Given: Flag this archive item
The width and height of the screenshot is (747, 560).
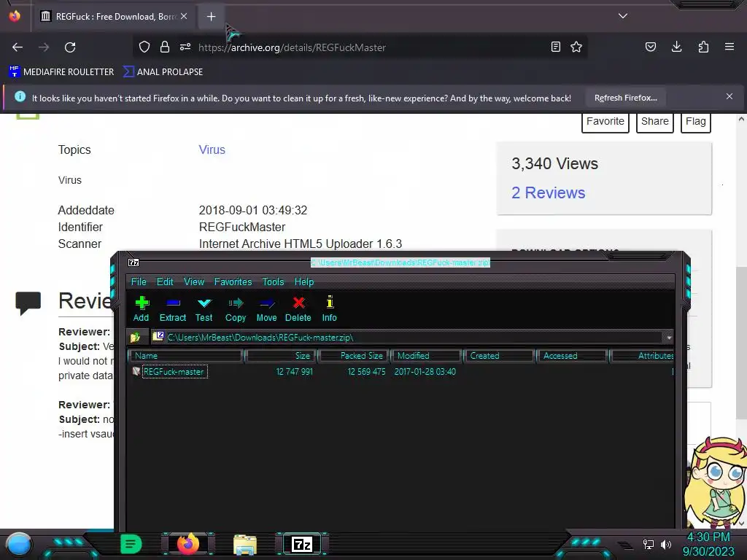Looking at the screenshot, I should click(695, 122).
